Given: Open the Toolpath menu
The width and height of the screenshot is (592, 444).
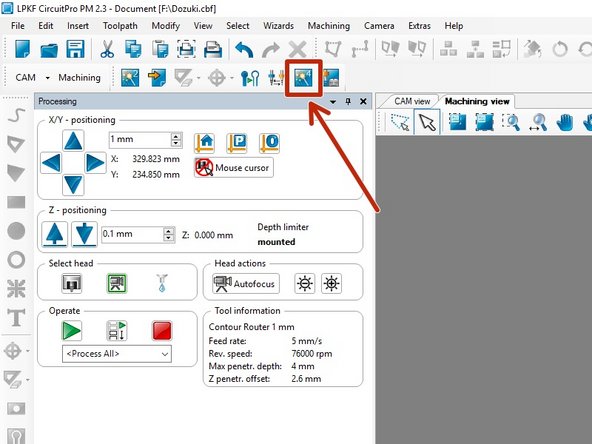Looking at the screenshot, I should 120,26.
